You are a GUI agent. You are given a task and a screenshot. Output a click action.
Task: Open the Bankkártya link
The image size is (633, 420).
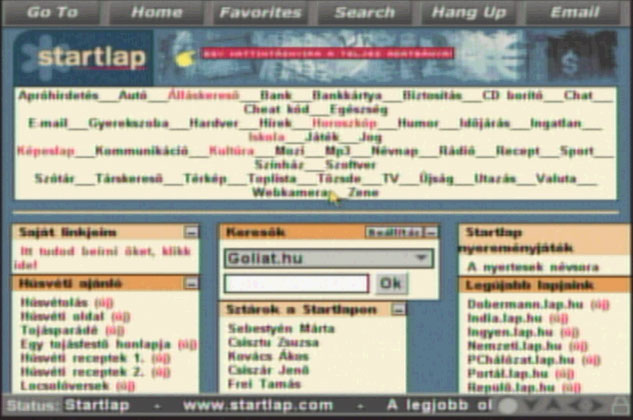(x=347, y=96)
